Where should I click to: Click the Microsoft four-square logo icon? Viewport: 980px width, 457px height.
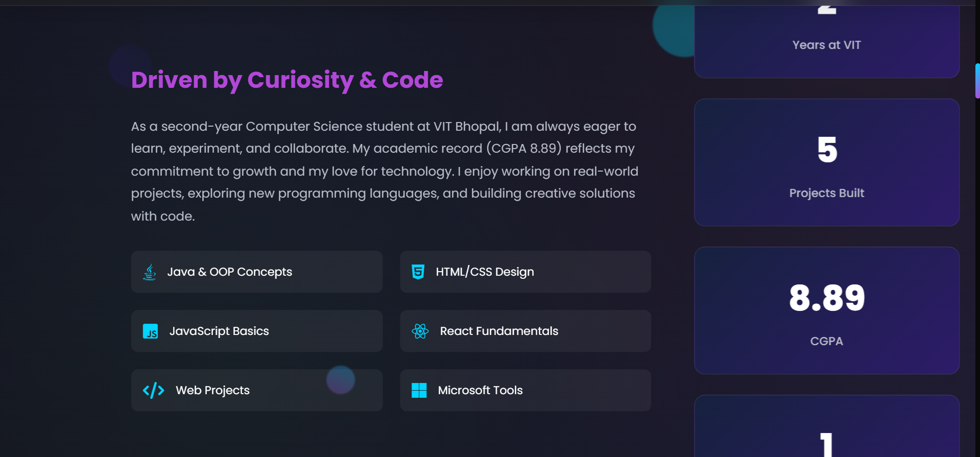(419, 390)
